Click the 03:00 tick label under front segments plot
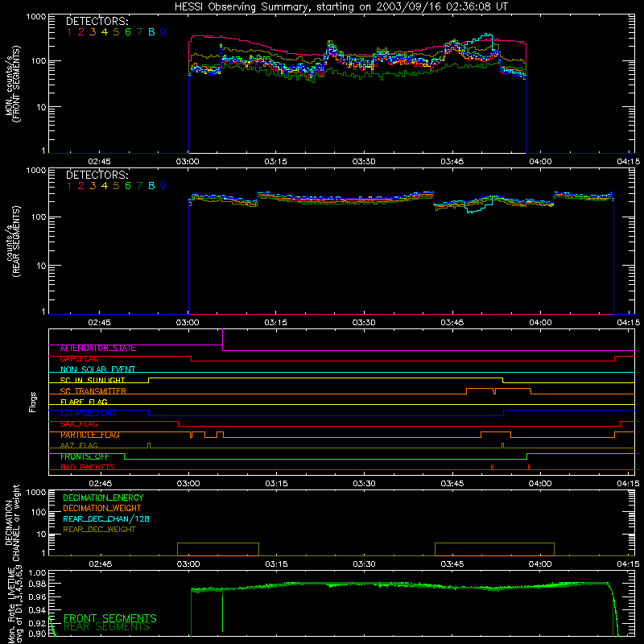Screen dimensions: 644x644 point(188,162)
